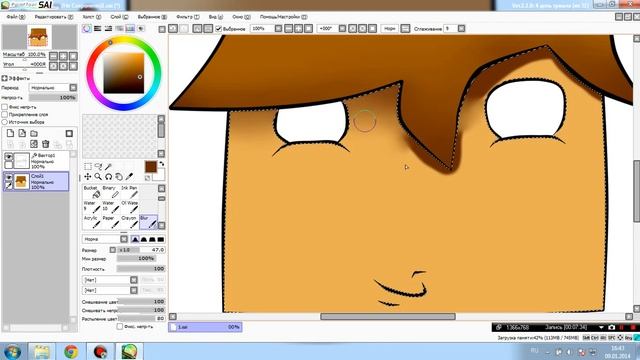Toggle clipping group checkbox (Прикрепление слоя)
The width and height of the screenshot is (640, 360).
[x=4, y=115]
